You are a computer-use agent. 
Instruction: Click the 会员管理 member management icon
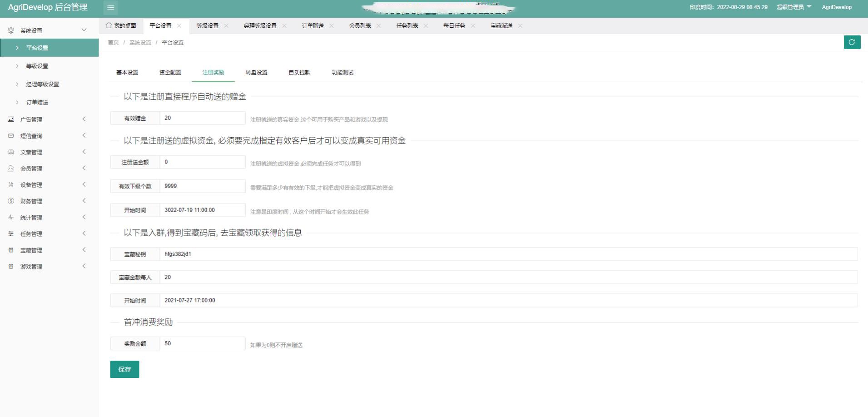11,168
